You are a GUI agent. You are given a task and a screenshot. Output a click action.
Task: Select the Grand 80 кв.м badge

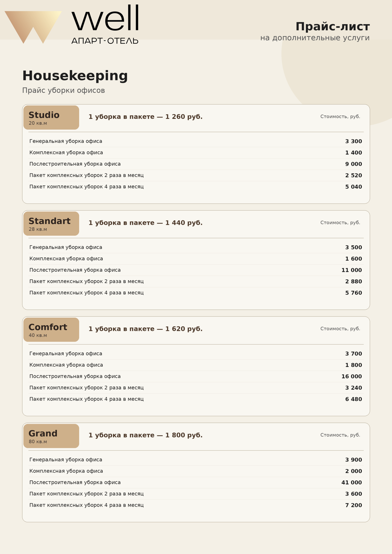(51, 436)
